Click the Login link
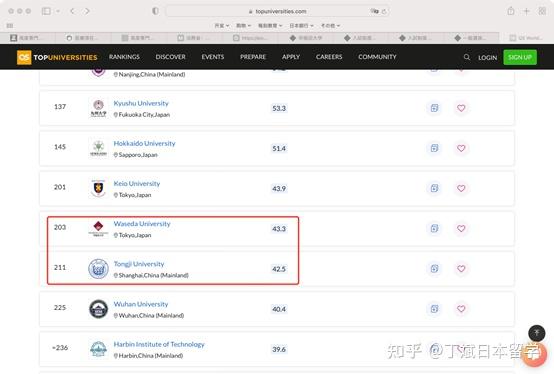The height and width of the screenshot is (374, 554). 487,58
